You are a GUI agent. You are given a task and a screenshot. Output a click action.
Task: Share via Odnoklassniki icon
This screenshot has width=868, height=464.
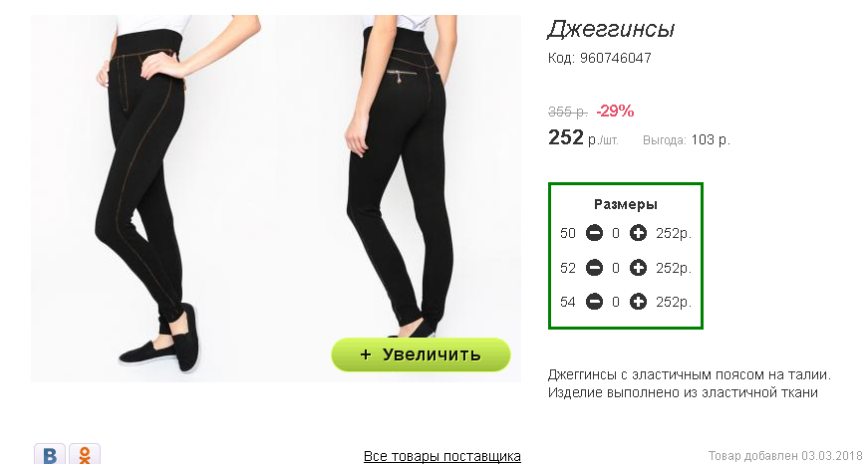click(85, 453)
